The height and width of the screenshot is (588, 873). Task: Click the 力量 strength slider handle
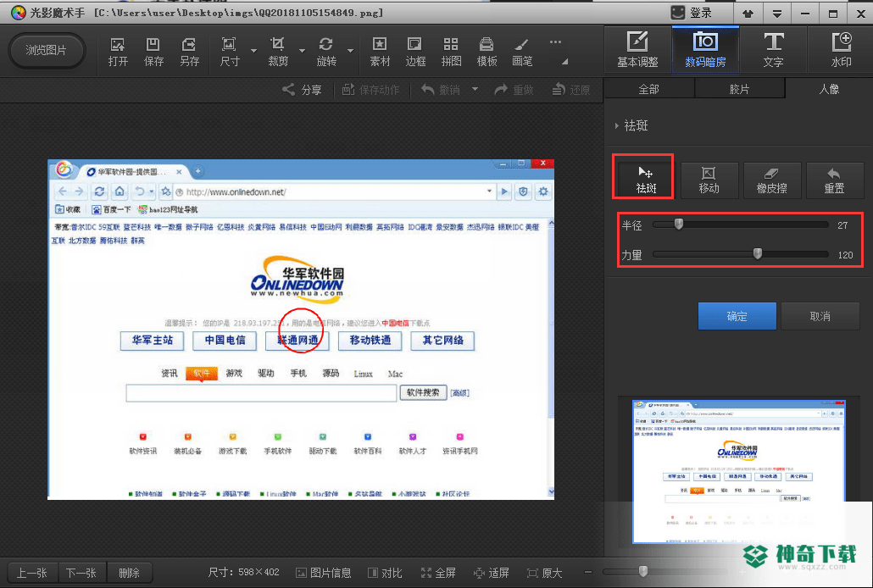click(x=758, y=254)
